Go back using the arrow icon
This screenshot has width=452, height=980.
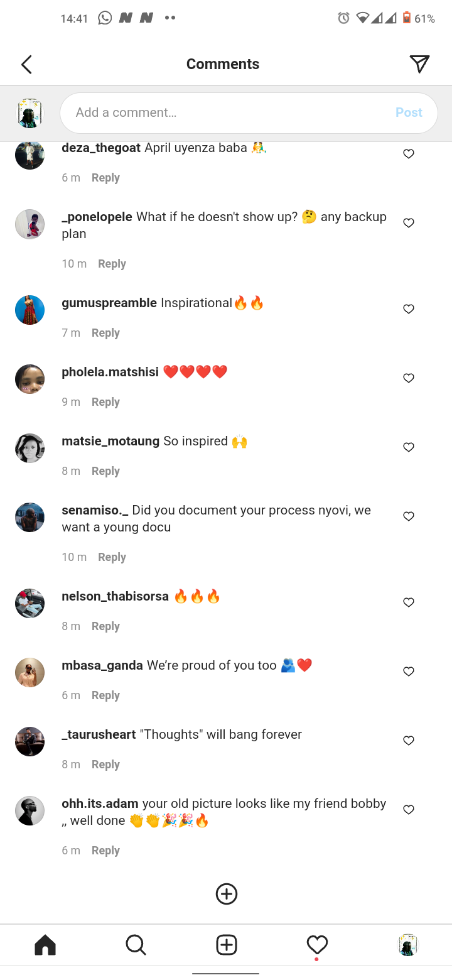[26, 64]
